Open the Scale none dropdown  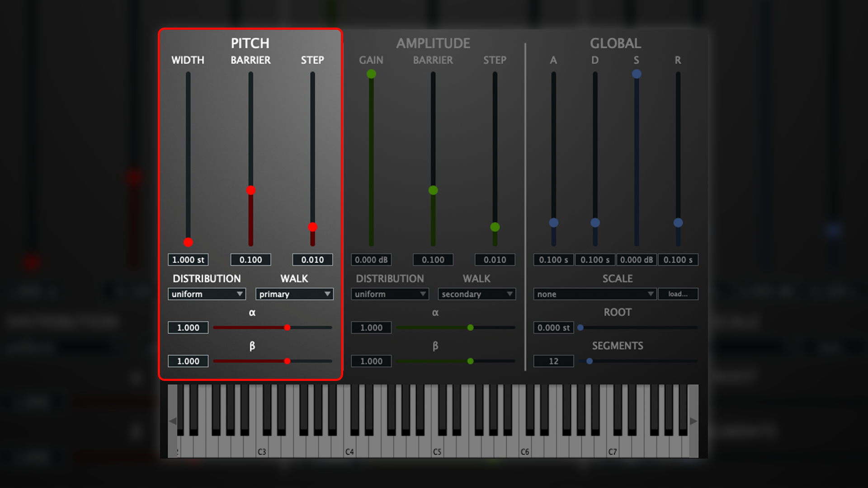(594, 294)
